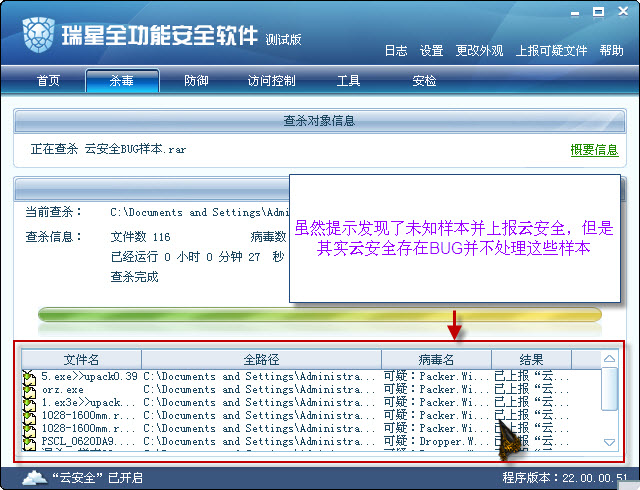640x490 pixels.
Task: Click the scan progress bar
Action: [x=320, y=315]
